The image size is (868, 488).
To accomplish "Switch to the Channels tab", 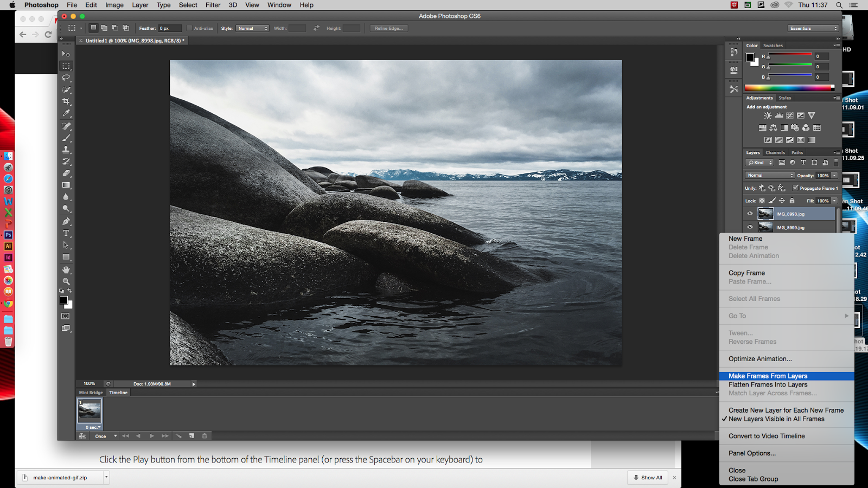I will tap(775, 152).
